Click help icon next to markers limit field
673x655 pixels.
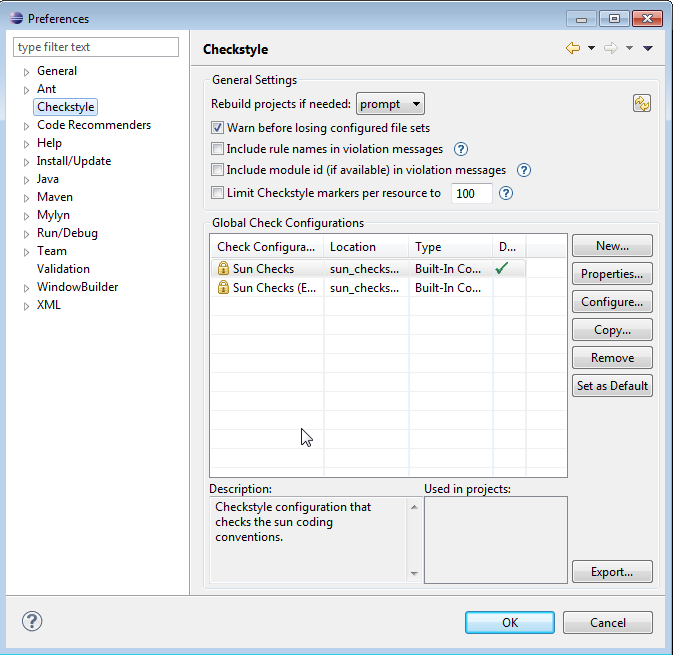tap(506, 193)
